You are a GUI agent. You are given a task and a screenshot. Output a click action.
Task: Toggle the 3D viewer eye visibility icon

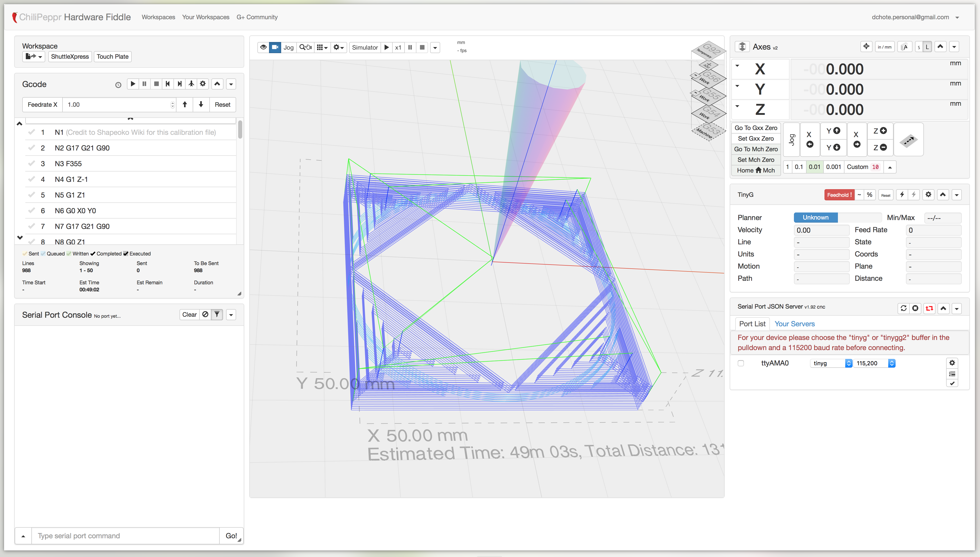tap(263, 48)
